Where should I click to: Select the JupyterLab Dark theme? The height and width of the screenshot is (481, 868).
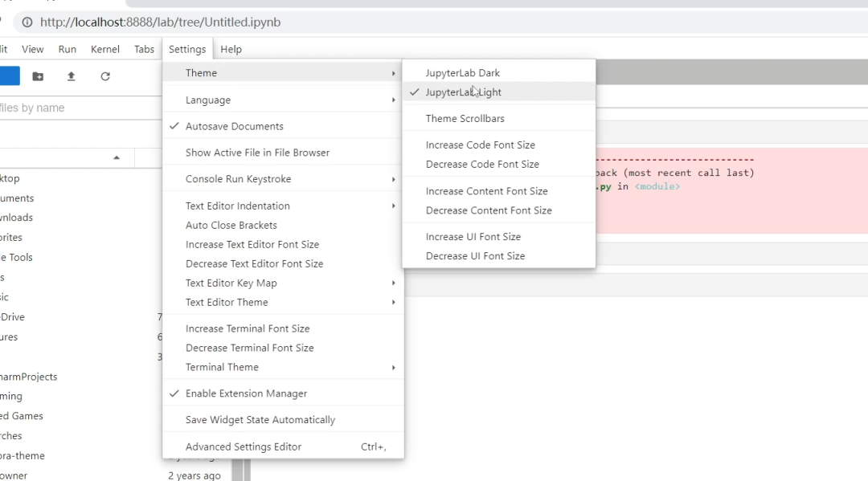499,73
